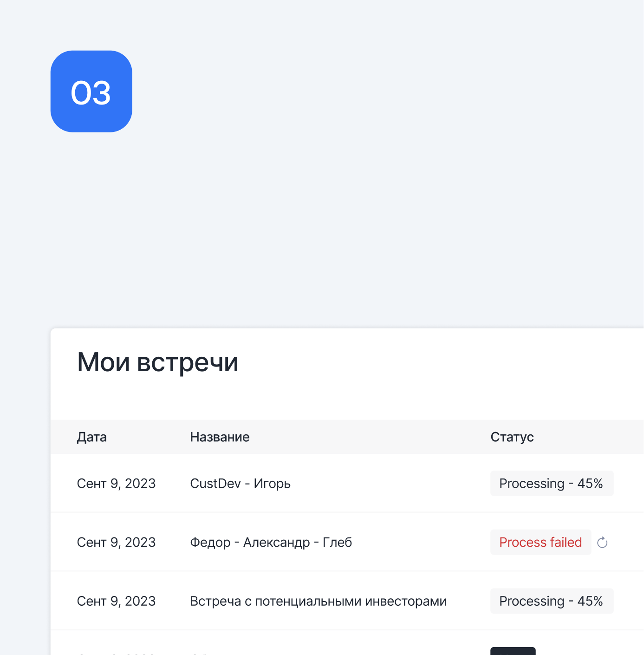Click the date of the Федор - Александр - Глеб row
The image size is (644, 655).
[116, 542]
